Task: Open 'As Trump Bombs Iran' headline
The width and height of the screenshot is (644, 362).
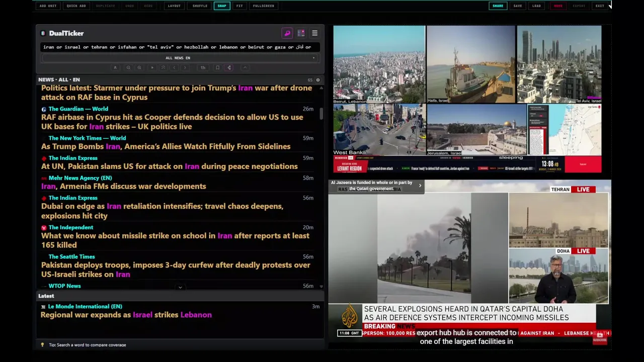Action: 166,147
